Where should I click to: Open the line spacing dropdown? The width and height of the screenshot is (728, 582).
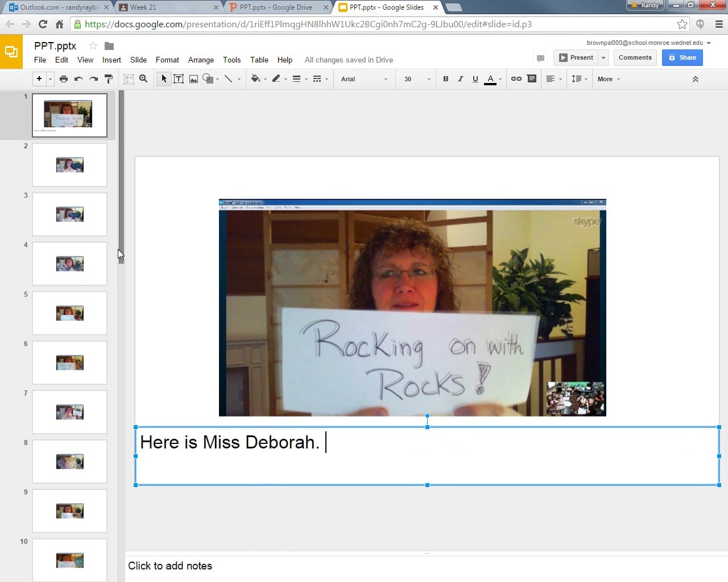coord(579,79)
